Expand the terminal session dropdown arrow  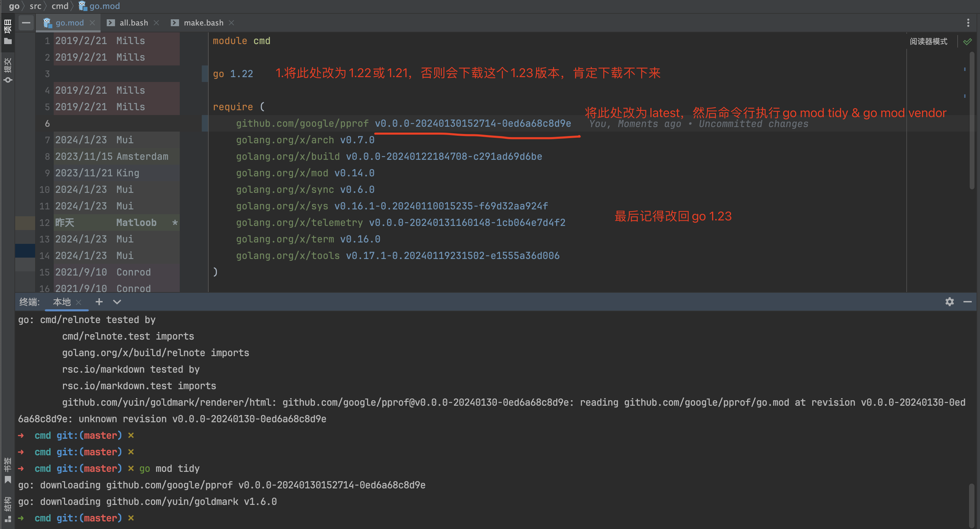[117, 302]
